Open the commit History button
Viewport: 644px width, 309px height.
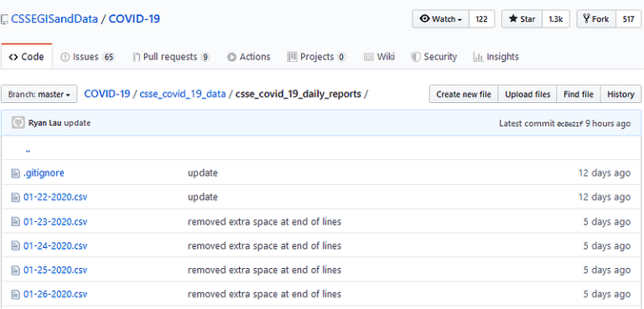tap(621, 95)
